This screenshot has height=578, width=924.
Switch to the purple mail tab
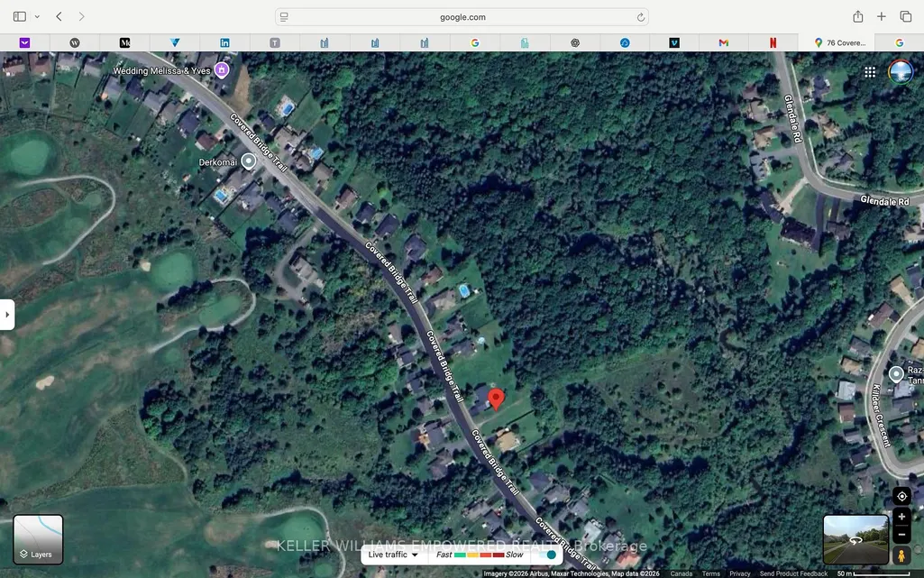tap(24, 42)
